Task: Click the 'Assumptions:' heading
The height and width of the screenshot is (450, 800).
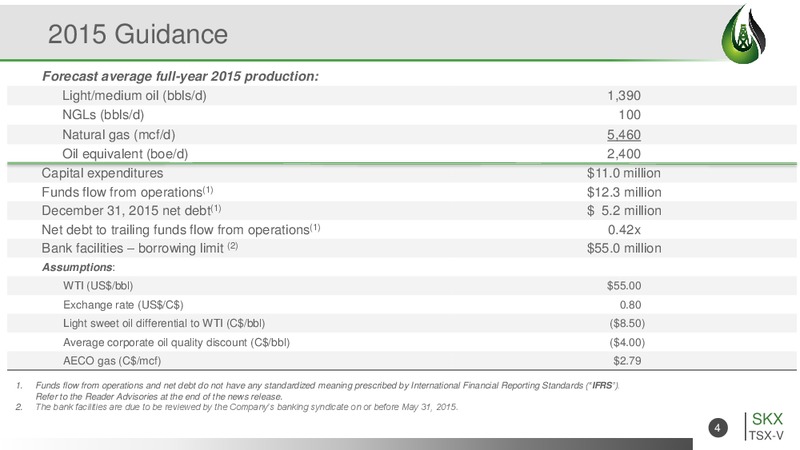Action: click(x=79, y=267)
